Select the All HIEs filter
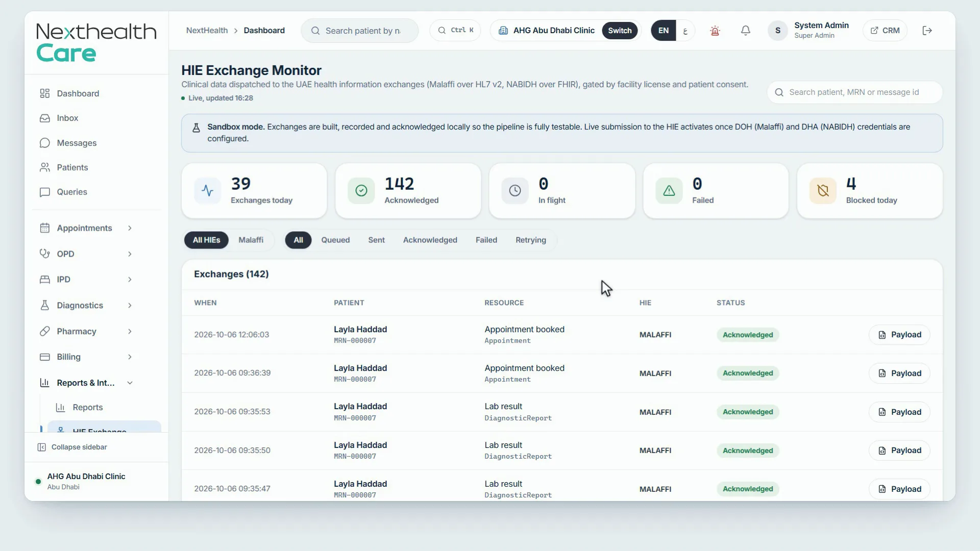The width and height of the screenshot is (980, 551). click(x=206, y=240)
